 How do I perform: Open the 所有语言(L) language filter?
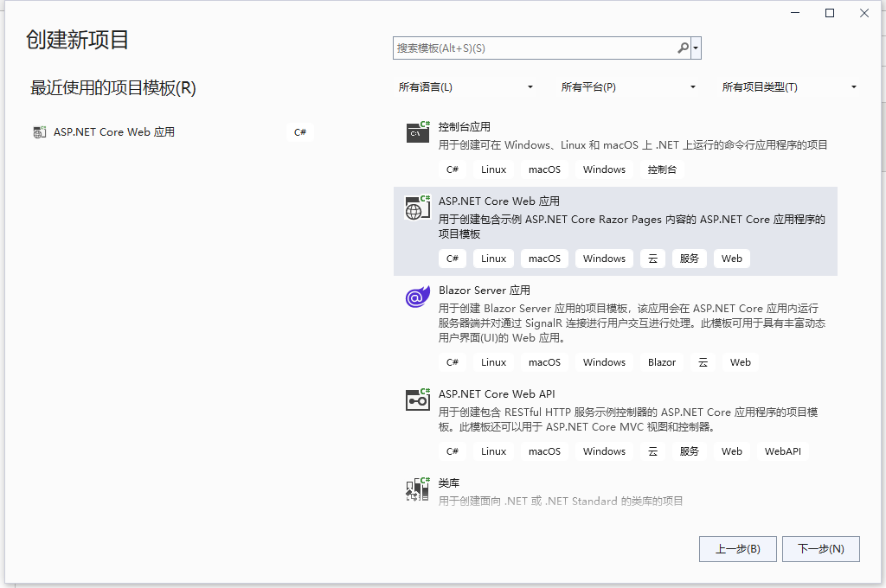tap(465, 87)
